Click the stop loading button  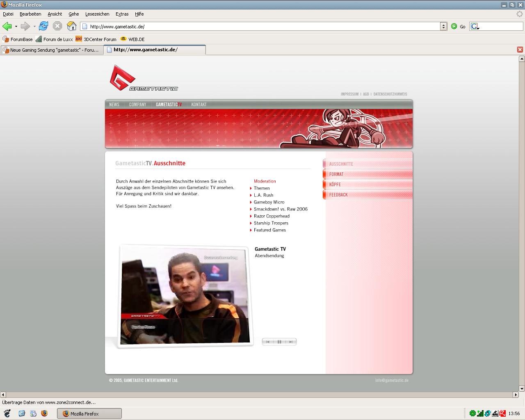point(57,26)
